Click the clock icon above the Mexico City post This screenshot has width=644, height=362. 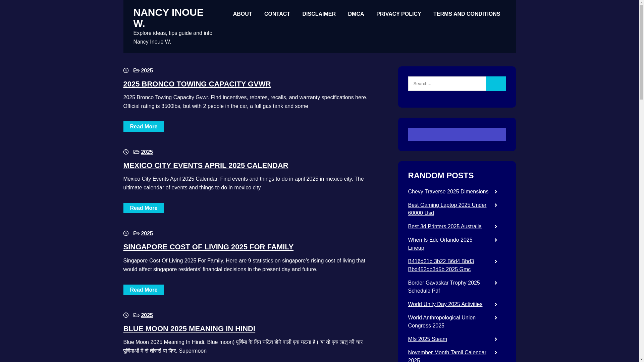[126, 152]
